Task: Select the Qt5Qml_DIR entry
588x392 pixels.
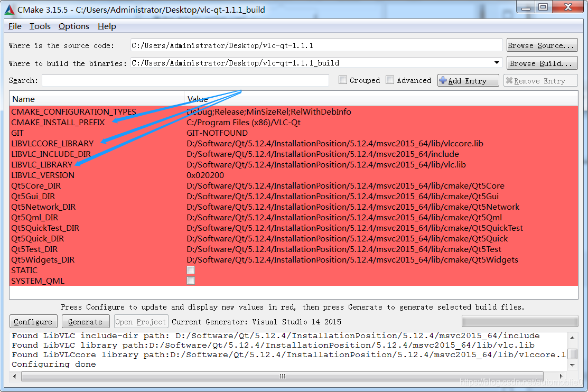Action: (35, 218)
